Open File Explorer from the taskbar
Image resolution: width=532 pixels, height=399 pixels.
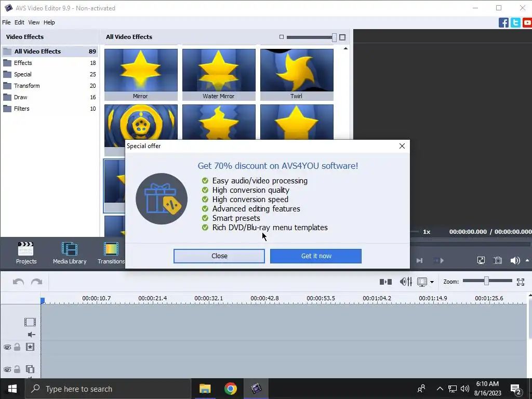click(205, 389)
